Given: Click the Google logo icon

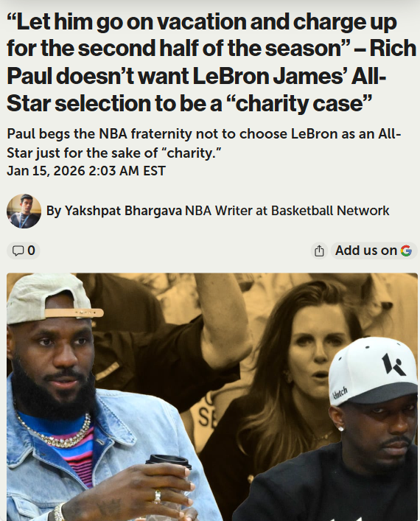Looking at the screenshot, I should tap(406, 251).
